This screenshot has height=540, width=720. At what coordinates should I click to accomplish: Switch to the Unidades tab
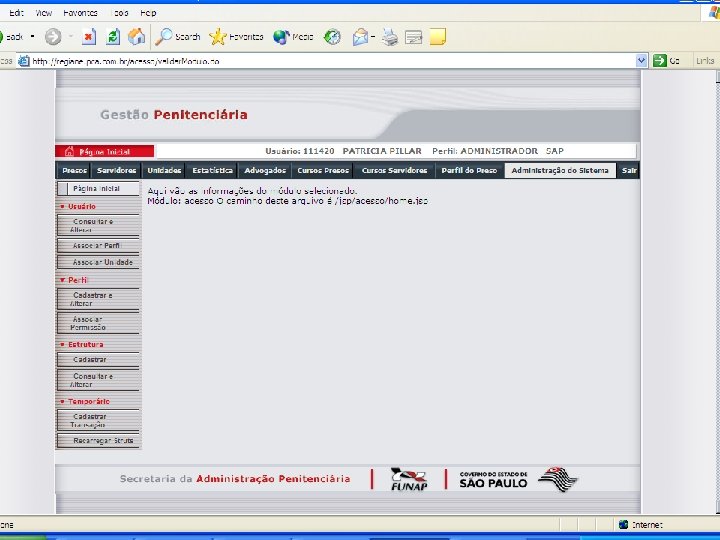164,170
